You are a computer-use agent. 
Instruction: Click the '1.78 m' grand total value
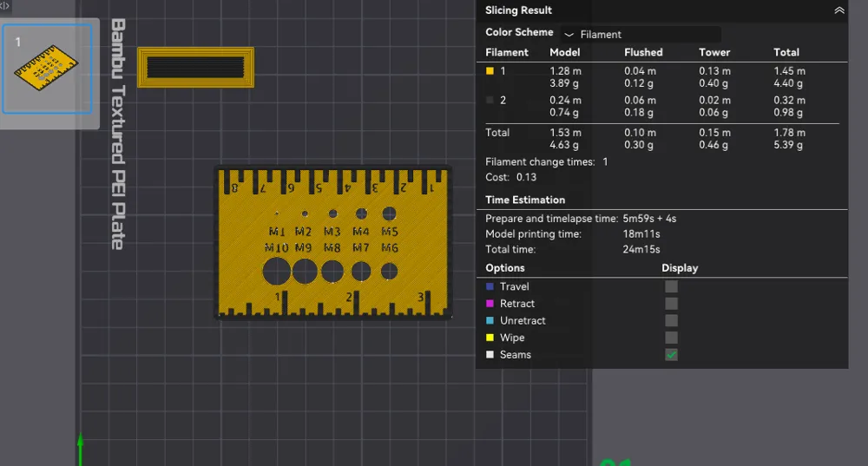(789, 132)
